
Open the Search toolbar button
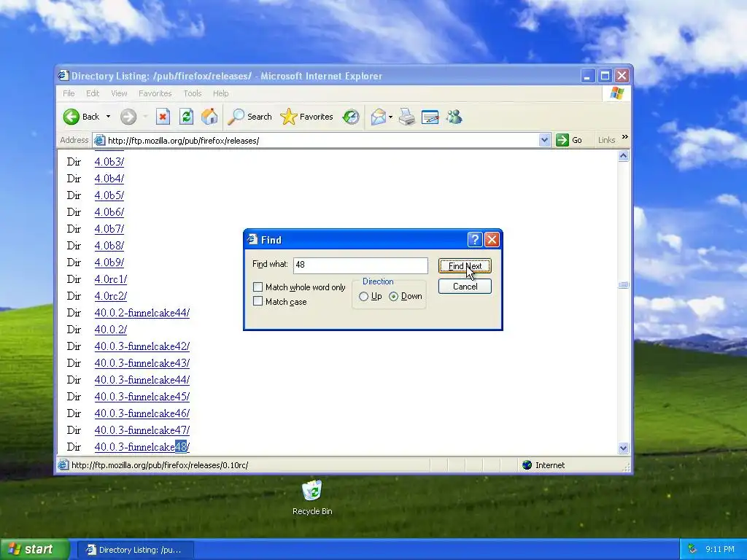[x=249, y=117]
